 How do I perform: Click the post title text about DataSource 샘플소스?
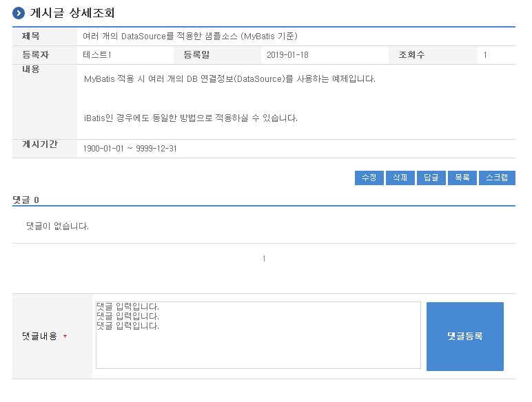tap(190, 36)
